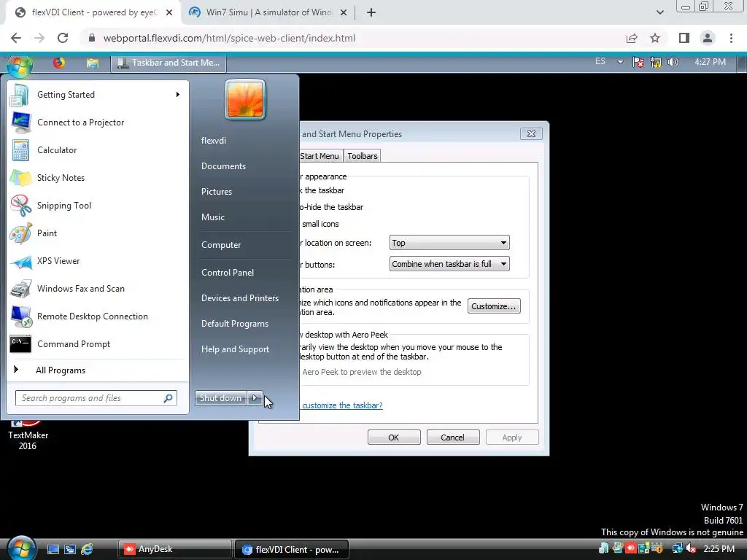Screen dimensions: 747x560
Task: Open Help and Support
Action: pyautogui.click(x=235, y=349)
